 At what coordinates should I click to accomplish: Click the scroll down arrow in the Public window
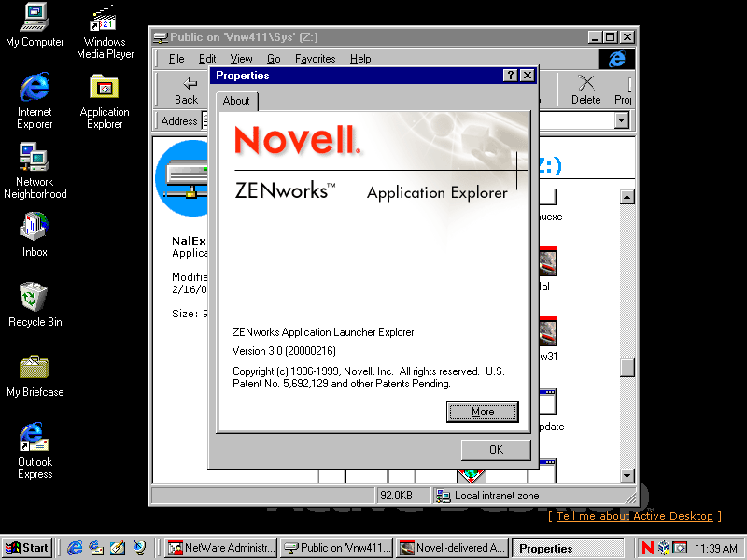(627, 476)
